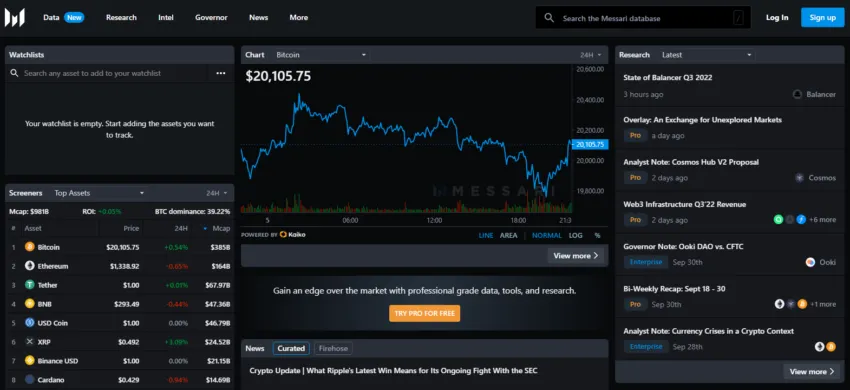Click the Messari logo icon
850x390 pixels.
tap(15, 18)
